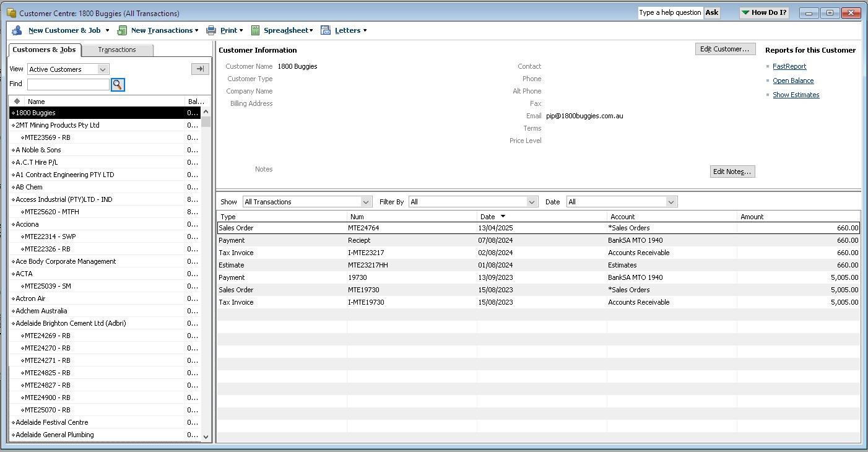Click the customer list scroll down arrow

click(x=206, y=437)
